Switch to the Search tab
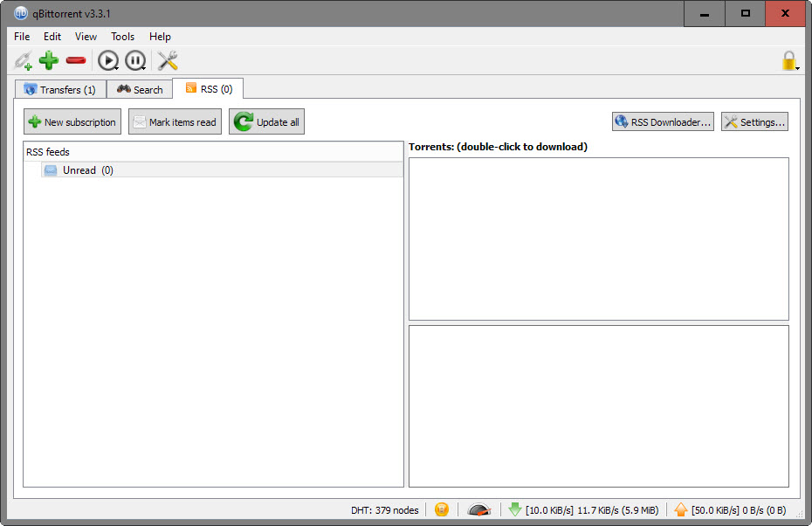Image resolution: width=812 pixels, height=526 pixels. [140, 90]
